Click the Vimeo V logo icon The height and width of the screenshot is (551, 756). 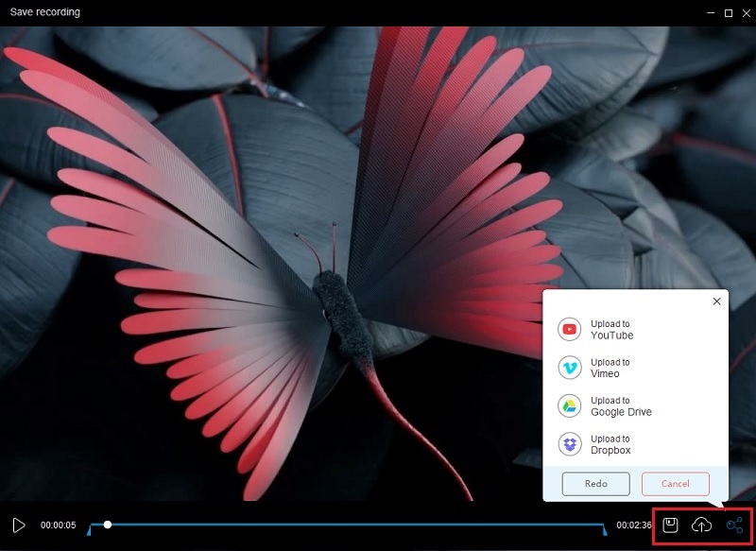coord(569,367)
